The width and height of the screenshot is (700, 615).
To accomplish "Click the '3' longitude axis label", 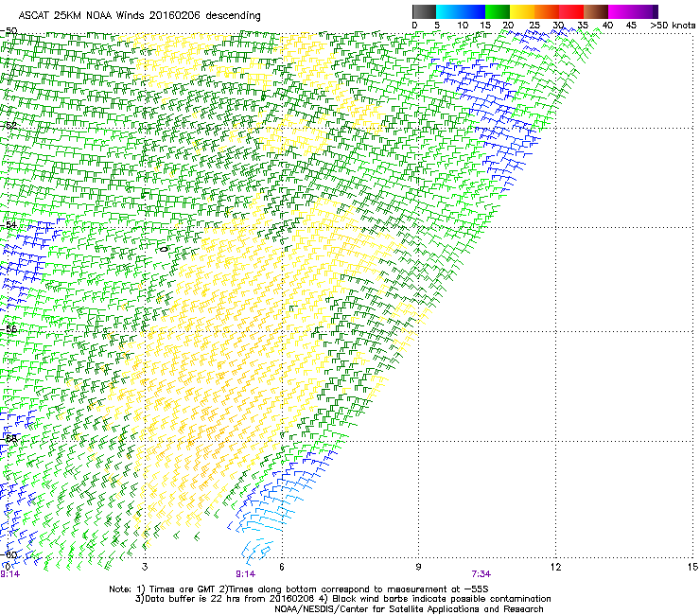I will [x=145, y=567].
